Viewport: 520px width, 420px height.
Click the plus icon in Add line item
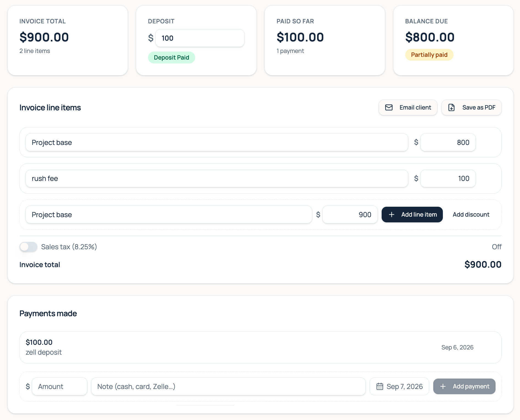pyautogui.click(x=392, y=215)
